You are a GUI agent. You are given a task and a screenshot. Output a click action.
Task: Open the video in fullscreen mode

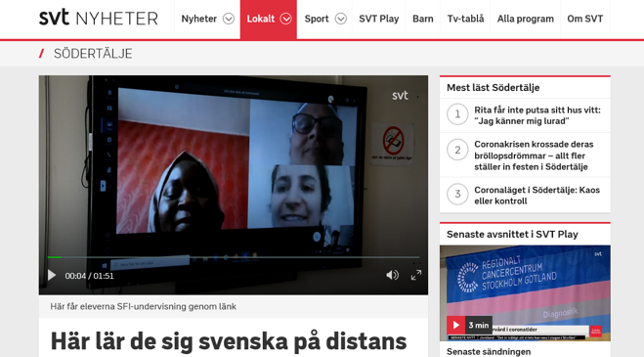tap(416, 275)
